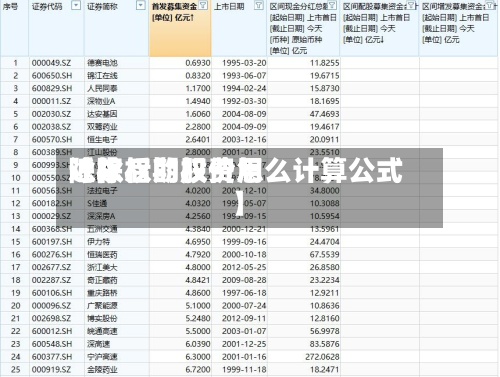Select stock code 600570.SH
The height and width of the screenshot is (377, 500).
point(52,139)
